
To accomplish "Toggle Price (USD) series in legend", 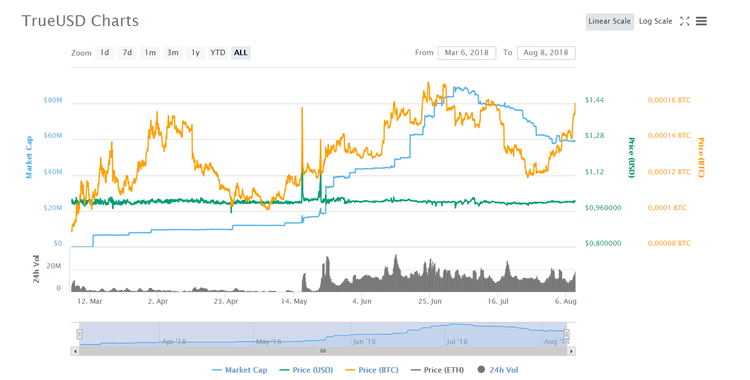I will pyautogui.click(x=306, y=370).
